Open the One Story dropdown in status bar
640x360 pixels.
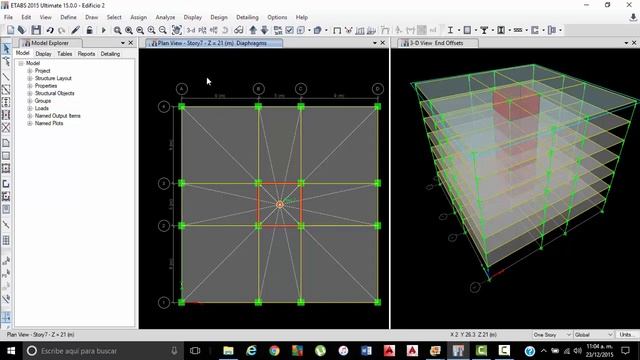(x=551, y=335)
